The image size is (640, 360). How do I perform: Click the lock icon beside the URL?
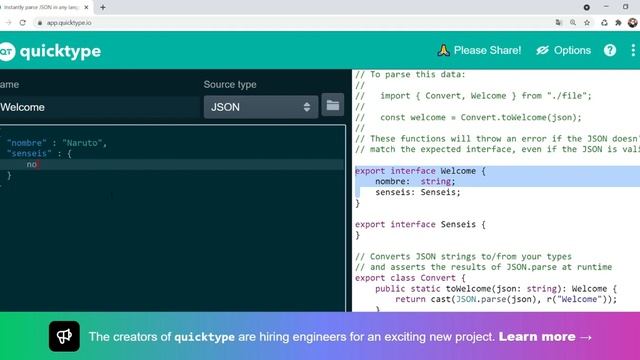[40, 23]
